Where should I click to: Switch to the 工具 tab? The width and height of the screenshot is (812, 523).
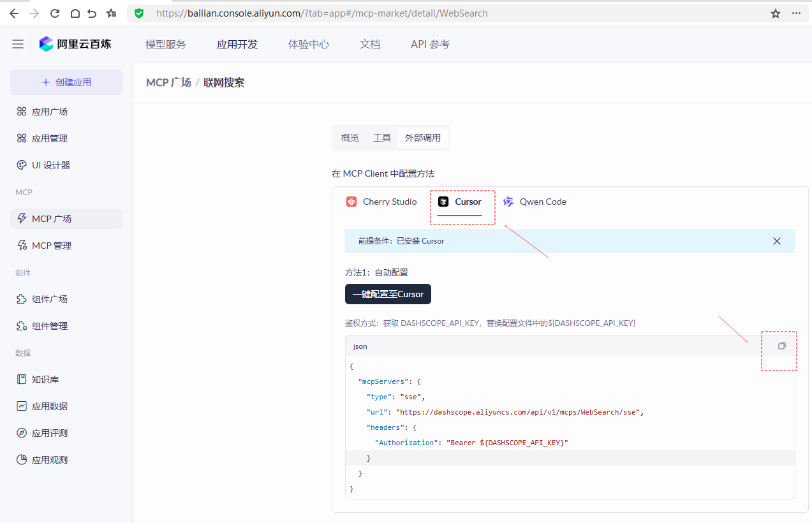click(x=382, y=138)
